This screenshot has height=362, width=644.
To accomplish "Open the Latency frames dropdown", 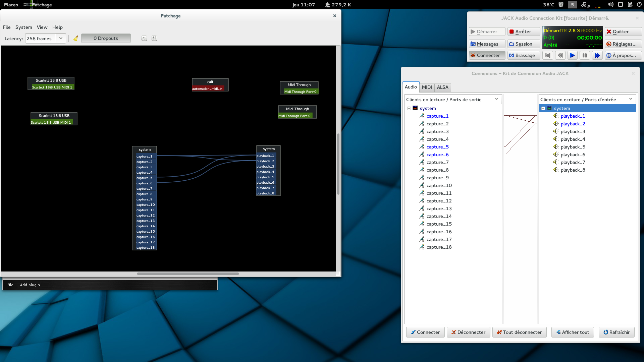I will [x=61, y=38].
